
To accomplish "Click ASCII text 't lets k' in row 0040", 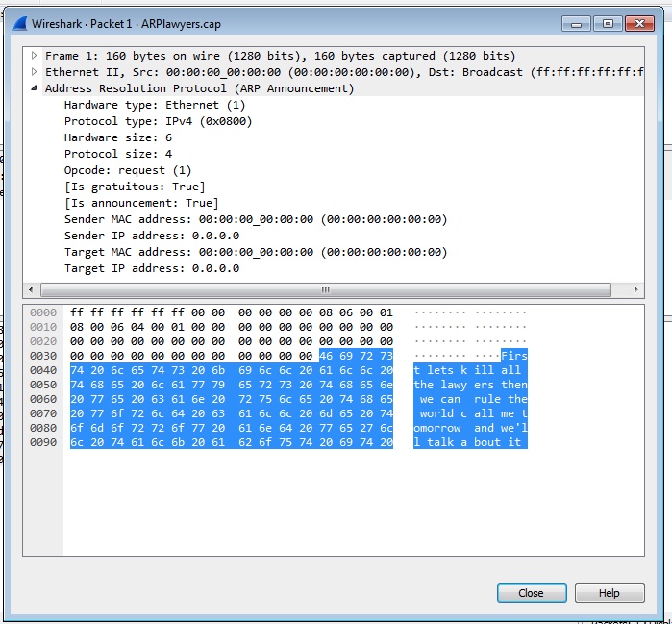I will tap(440, 370).
